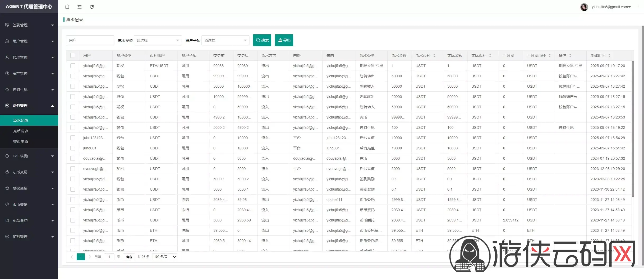The image size is (644, 279).
Task: Click the user avatar picture
Action: 584,7
